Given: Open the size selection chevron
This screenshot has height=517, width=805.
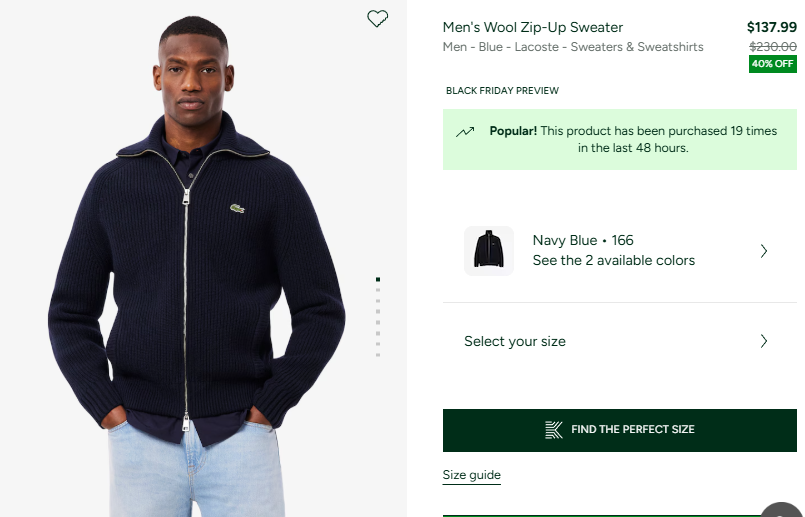Looking at the screenshot, I should click(764, 341).
